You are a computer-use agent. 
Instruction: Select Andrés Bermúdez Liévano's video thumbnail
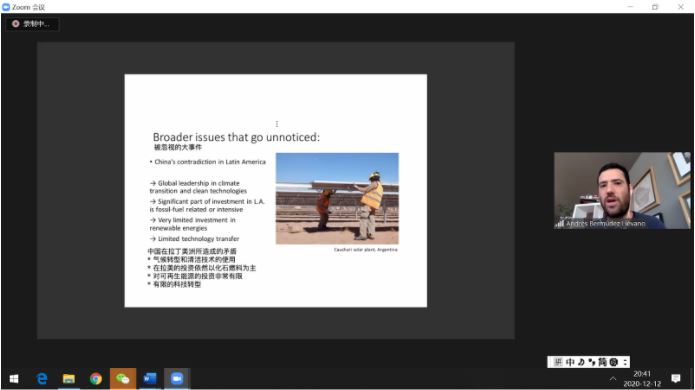pyautogui.click(x=622, y=191)
